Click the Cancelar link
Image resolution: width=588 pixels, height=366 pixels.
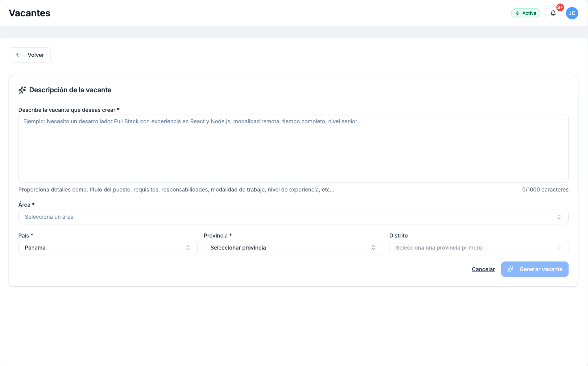(x=483, y=269)
